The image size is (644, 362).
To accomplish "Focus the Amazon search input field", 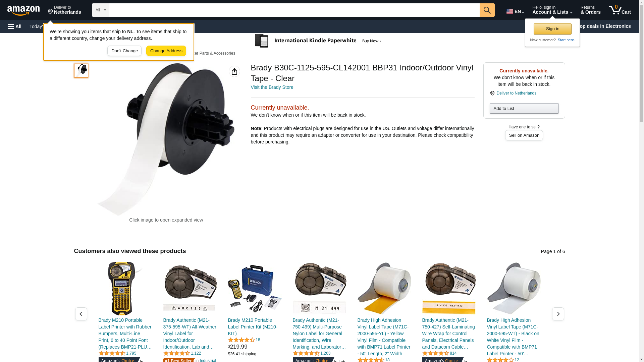I will click(294, 10).
